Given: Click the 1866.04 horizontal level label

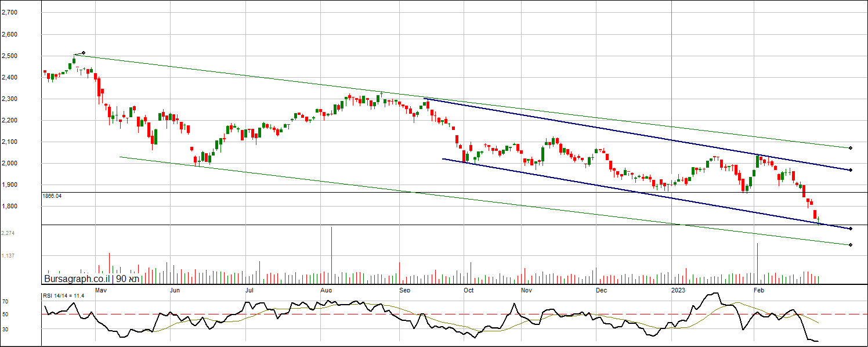Looking at the screenshot, I should [52, 196].
